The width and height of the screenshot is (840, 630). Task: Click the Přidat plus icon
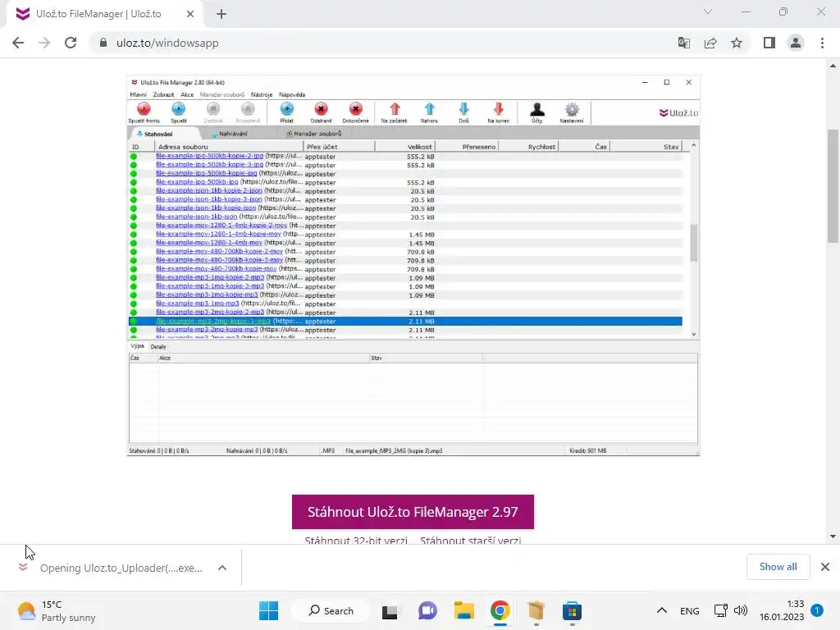click(286, 109)
